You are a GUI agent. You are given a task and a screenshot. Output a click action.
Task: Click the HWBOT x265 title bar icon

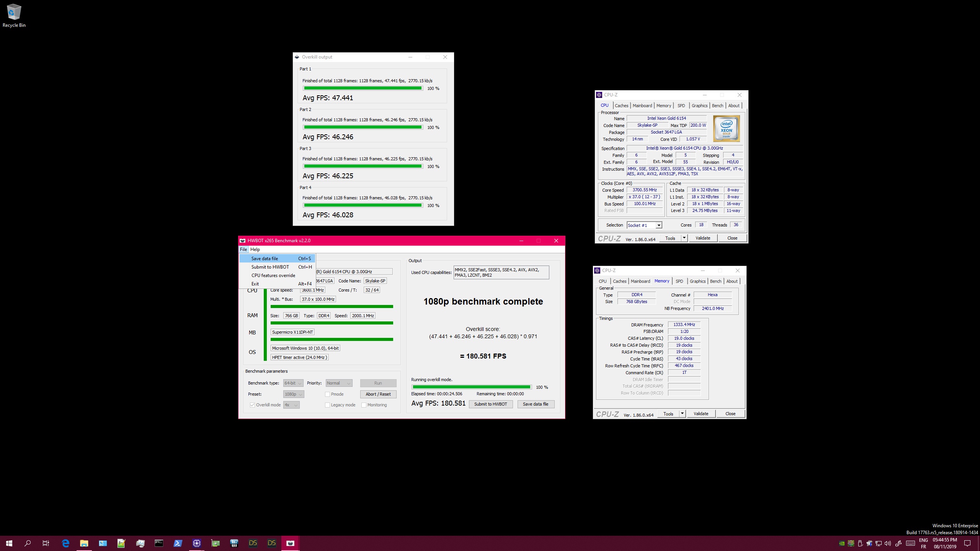tap(243, 241)
